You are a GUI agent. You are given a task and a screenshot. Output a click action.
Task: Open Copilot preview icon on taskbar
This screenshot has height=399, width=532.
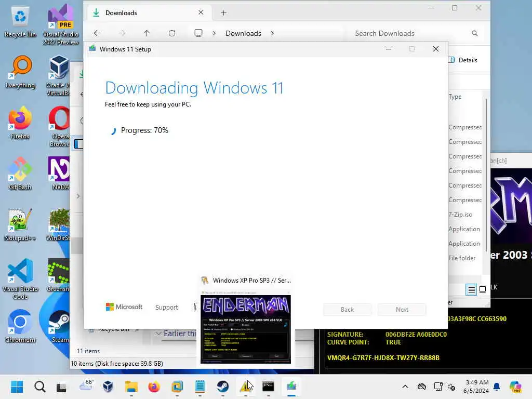point(515,387)
